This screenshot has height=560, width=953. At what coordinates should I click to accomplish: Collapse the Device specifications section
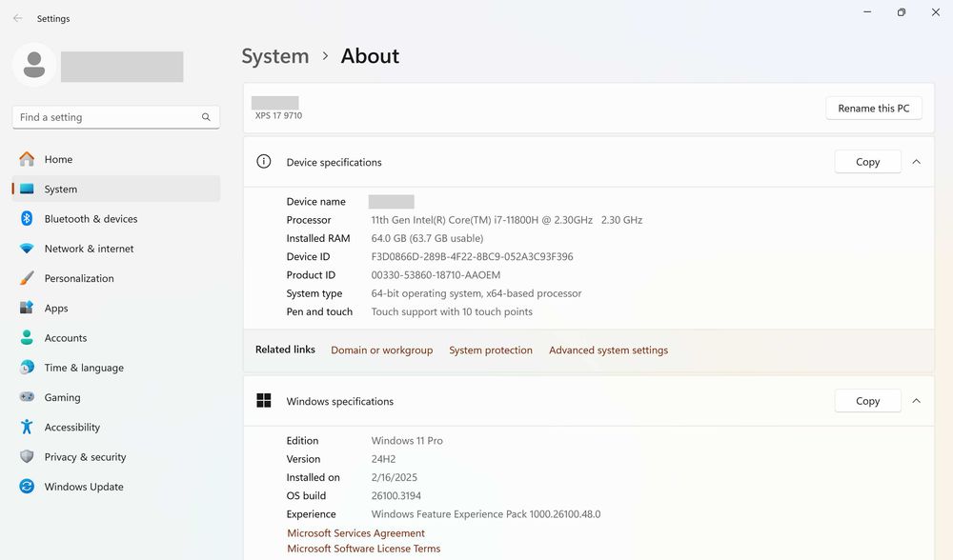[917, 162]
